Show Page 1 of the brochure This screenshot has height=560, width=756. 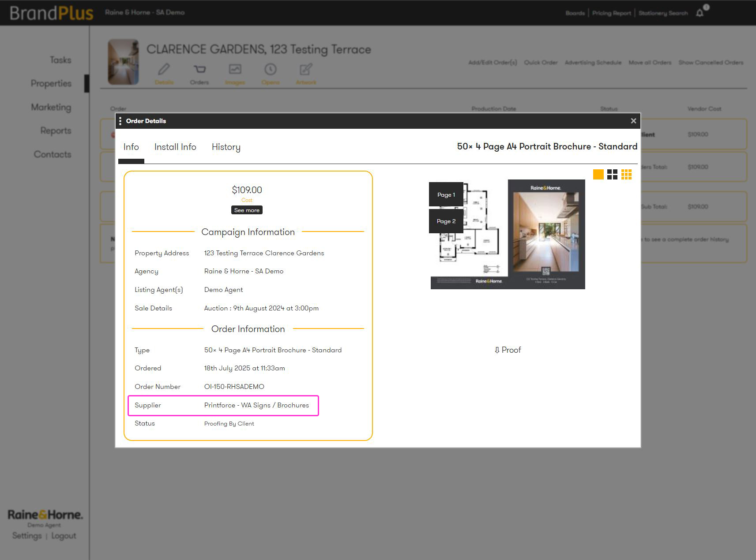[x=446, y=194]
